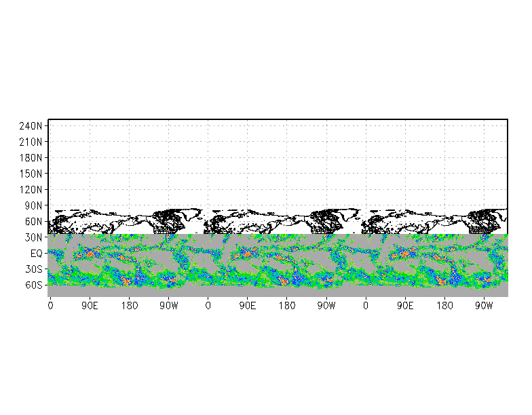The width and height of the screenshot is (532, 415).
Task: Select the 150N latitude axis label
Action: coord(31,174)
